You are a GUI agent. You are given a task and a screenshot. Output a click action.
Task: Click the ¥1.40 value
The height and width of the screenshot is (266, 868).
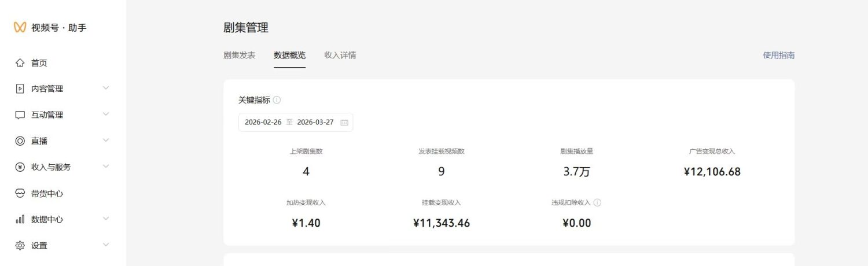pos(306,223)
